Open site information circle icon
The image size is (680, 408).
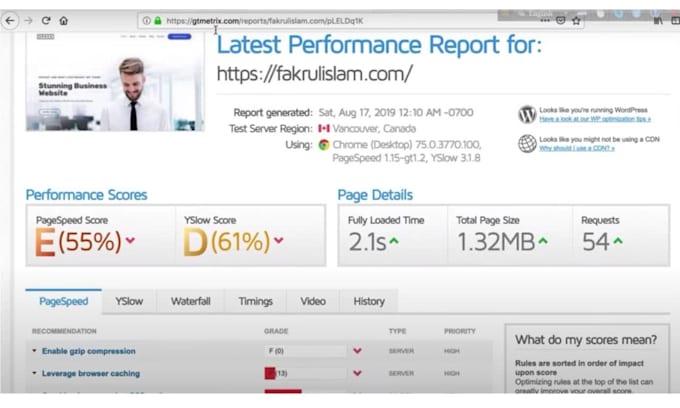click(147, 20)
